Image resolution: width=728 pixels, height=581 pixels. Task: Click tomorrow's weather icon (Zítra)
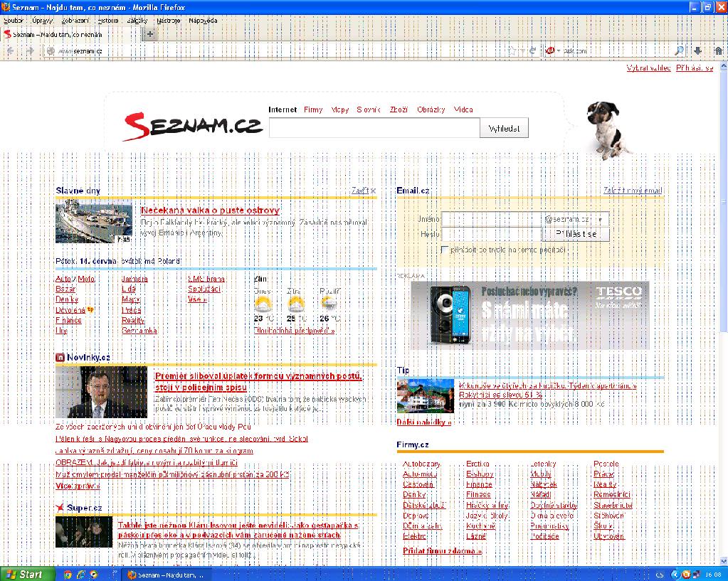click(x=296, y=304)
